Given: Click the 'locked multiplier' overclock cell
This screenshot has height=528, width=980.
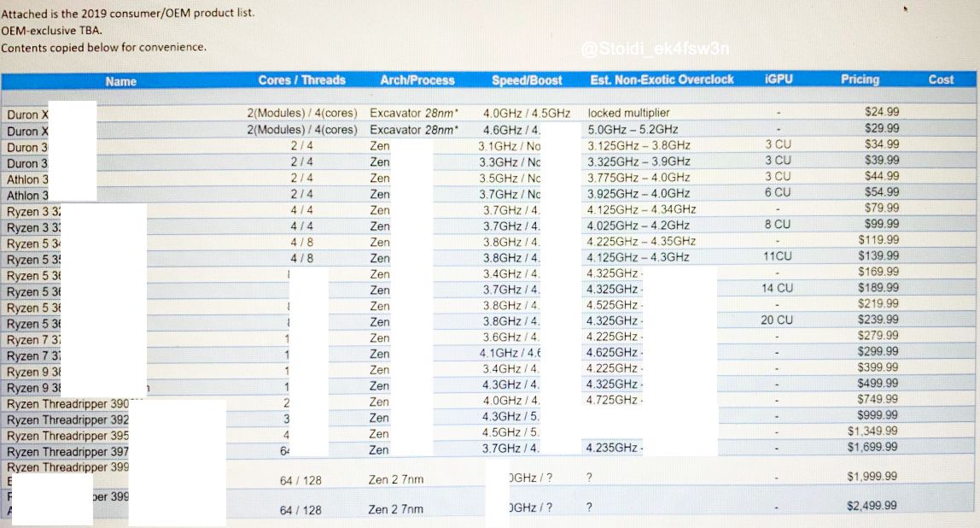Looking at the screenshot, I should [629, 113].
